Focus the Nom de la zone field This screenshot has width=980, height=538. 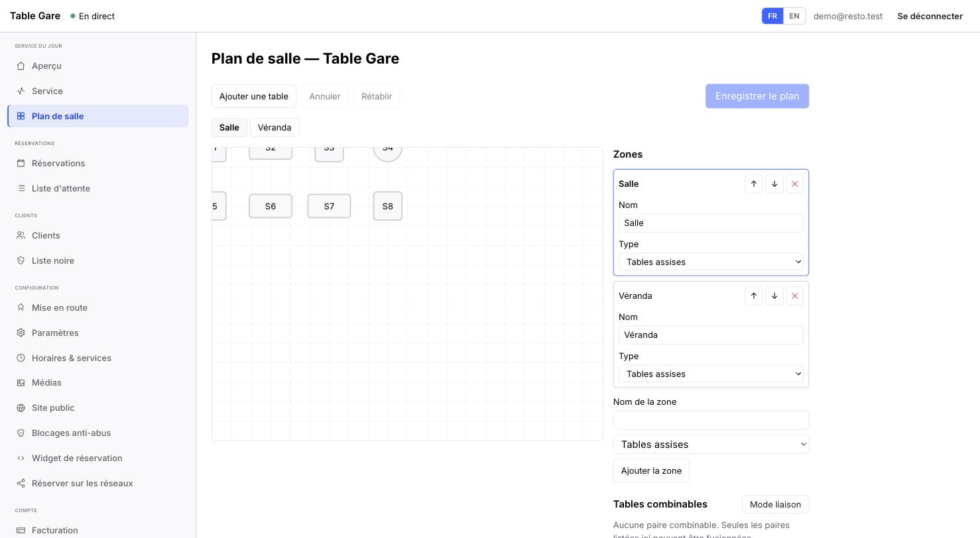coord(711,420)
